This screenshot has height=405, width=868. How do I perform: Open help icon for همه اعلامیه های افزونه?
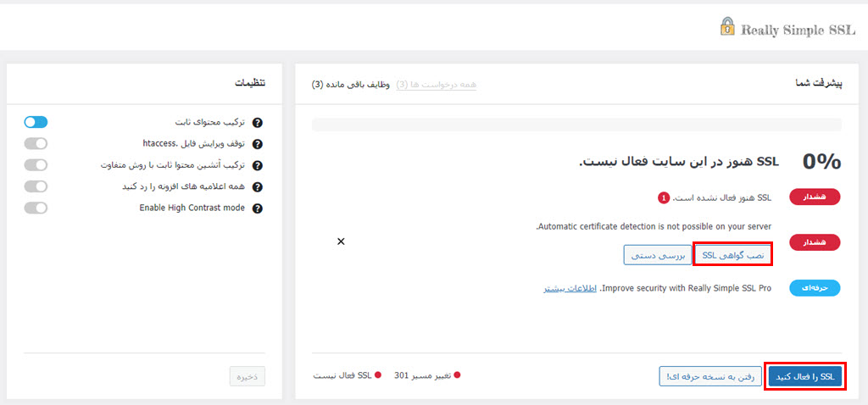(x=257, y=187)
